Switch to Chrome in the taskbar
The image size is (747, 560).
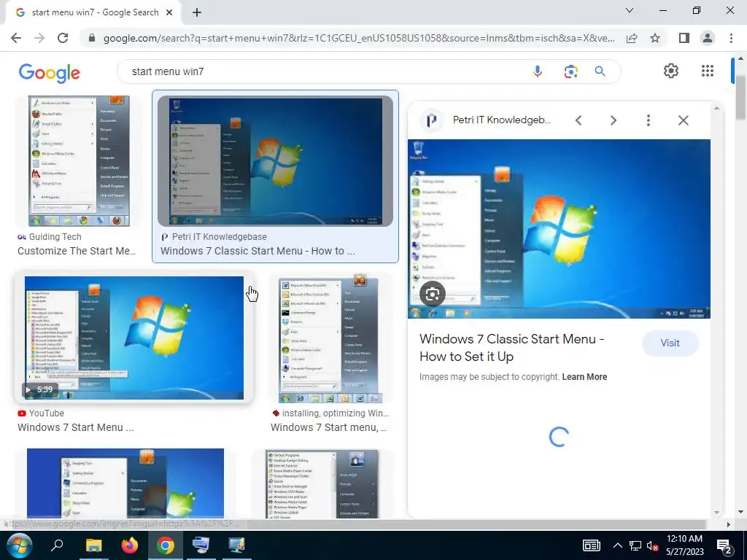tap(166, 545)
